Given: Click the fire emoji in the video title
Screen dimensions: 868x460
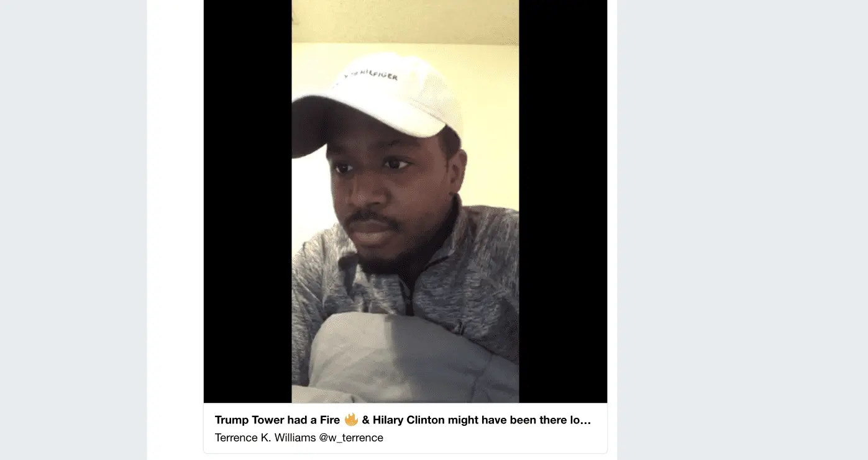Looking at the screenshot, I should point(351,420).
